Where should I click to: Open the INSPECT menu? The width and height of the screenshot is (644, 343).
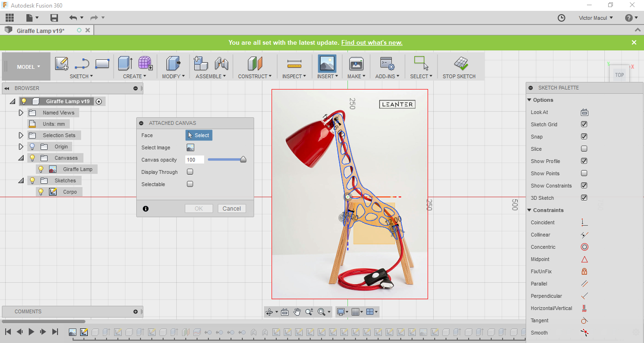coord(294,76)
